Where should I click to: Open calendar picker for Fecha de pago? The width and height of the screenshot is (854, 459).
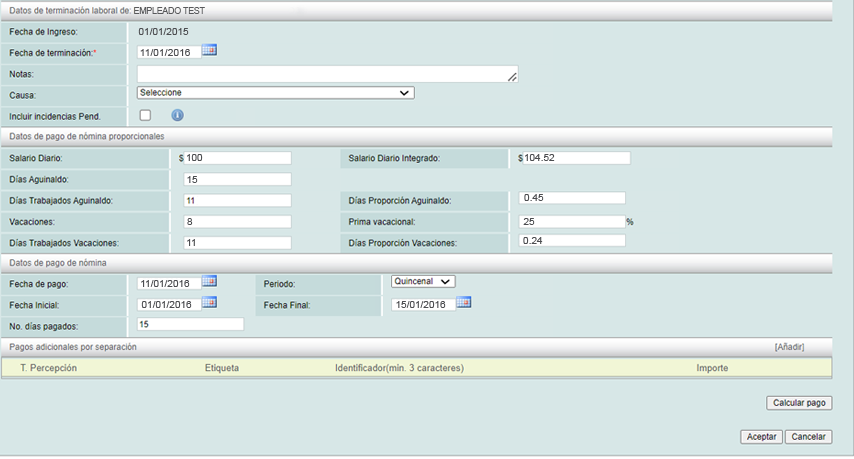(209, 281)
